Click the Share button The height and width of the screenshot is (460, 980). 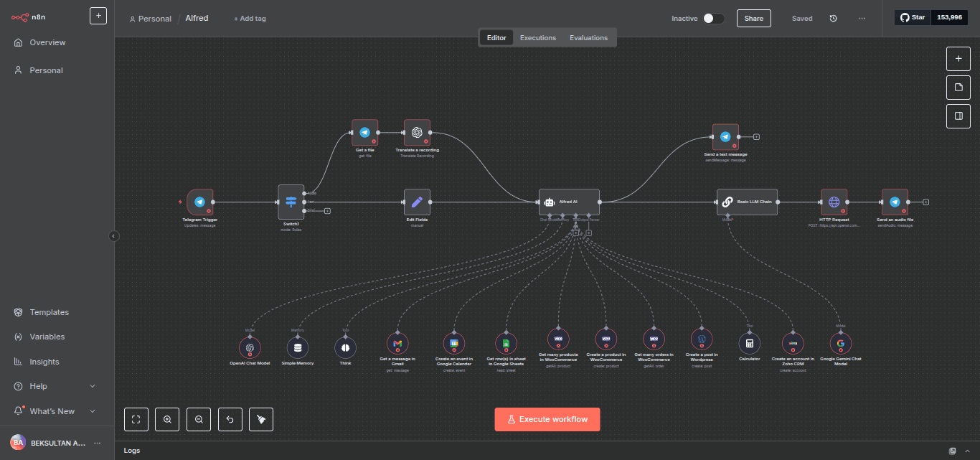point(753,19)
